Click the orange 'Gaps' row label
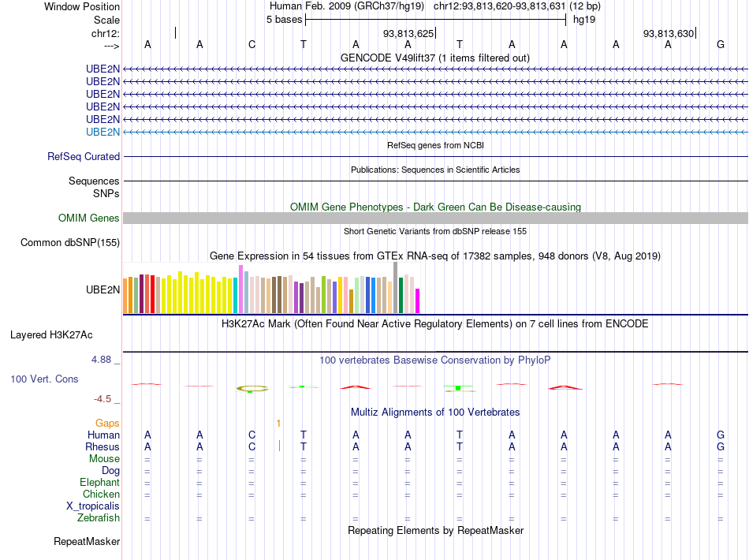The width and height of the screenshot is (749, 560). (x=107, y=423)
